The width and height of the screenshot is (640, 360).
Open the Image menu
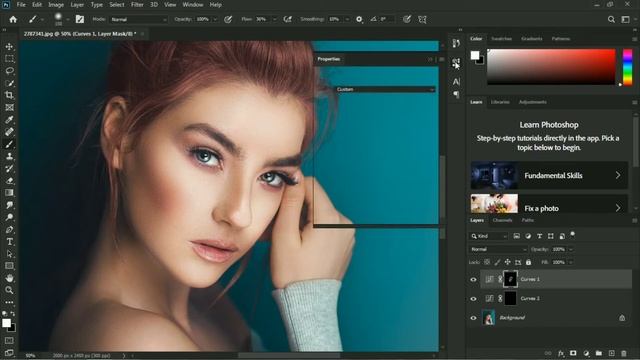[56, 5]
